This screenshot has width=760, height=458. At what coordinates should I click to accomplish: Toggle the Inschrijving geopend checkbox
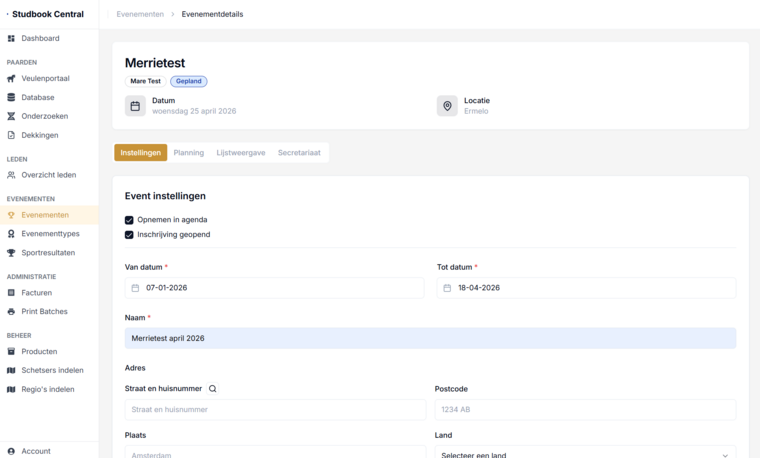tap(129, 235)
